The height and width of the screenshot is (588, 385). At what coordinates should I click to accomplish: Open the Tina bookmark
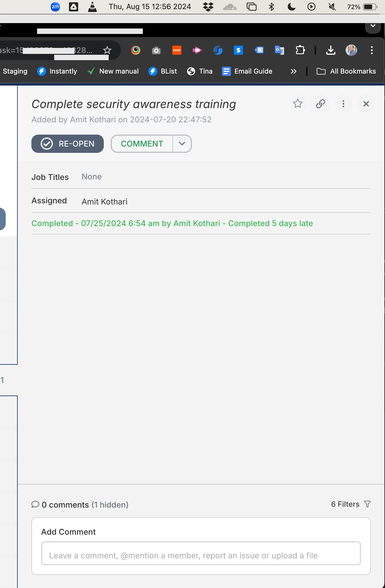tap(200, 71)
